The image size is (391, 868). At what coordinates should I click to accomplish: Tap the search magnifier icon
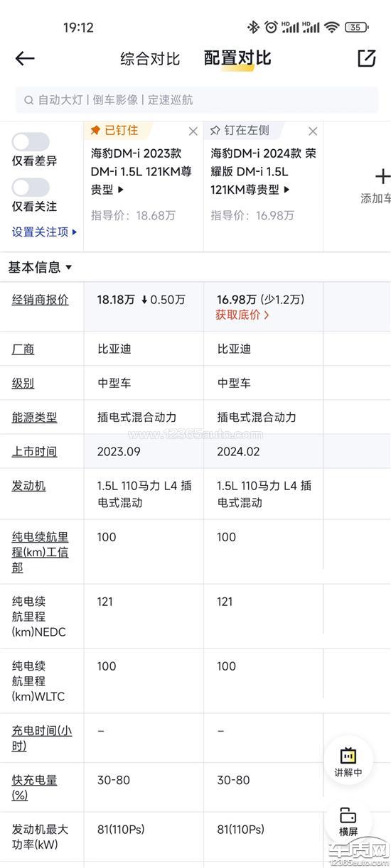[28, 100]
